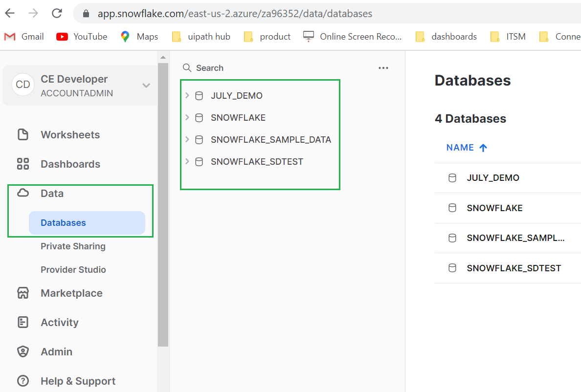The height and width of the screenshot is (392, 581).
Task: Open SNOWFLAKE_SAMPL... row in Databases table
Action: pos(508,238)
